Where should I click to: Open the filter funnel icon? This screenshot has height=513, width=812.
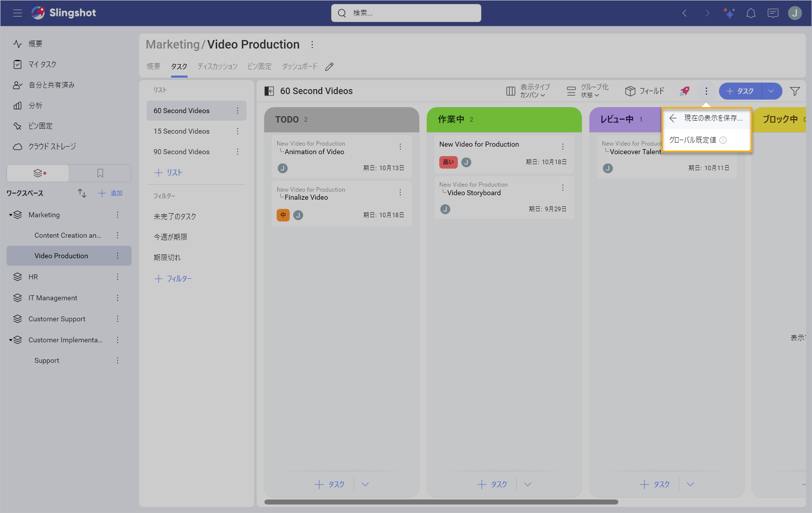(795, 91)
